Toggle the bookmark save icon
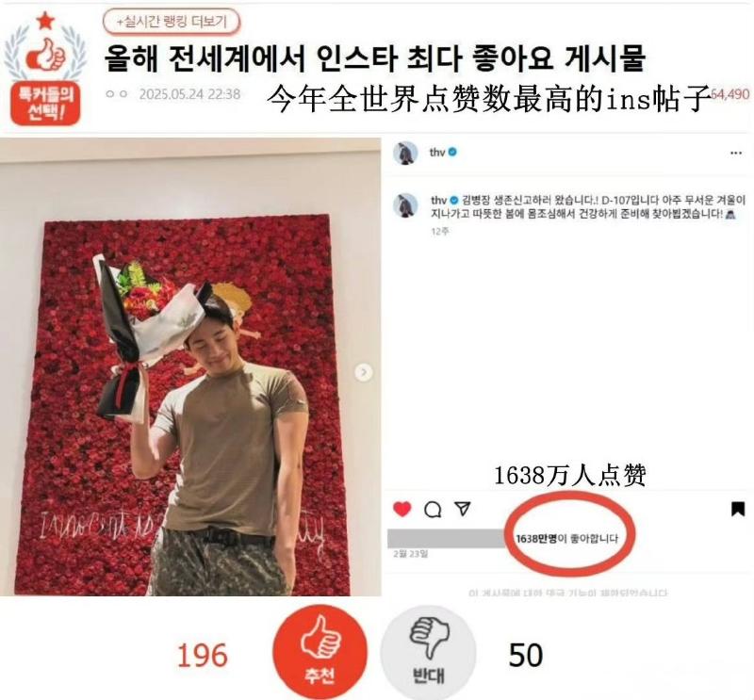The image size is (754, 700). (738, 509)
